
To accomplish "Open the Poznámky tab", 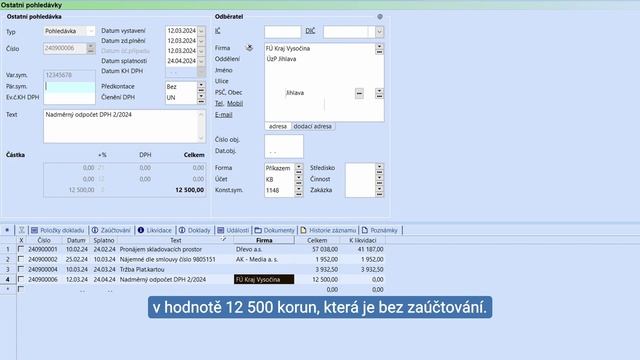I will [x=380, y=231].
